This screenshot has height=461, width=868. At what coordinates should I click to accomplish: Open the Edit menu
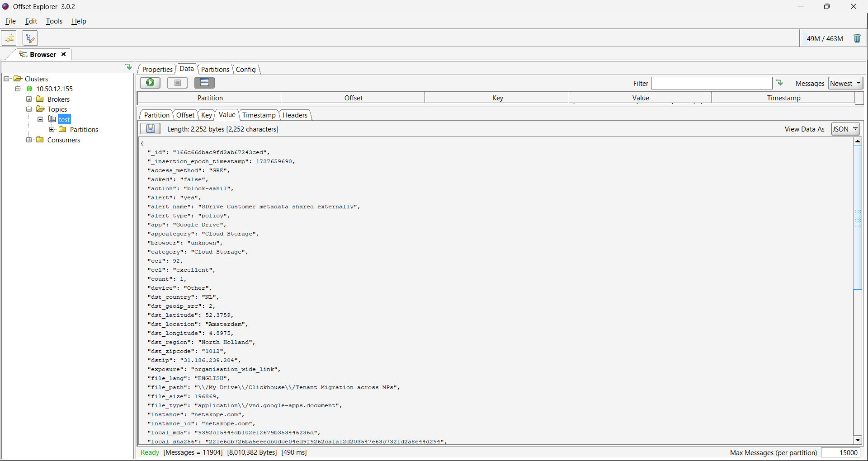click(x=31, y=21)
